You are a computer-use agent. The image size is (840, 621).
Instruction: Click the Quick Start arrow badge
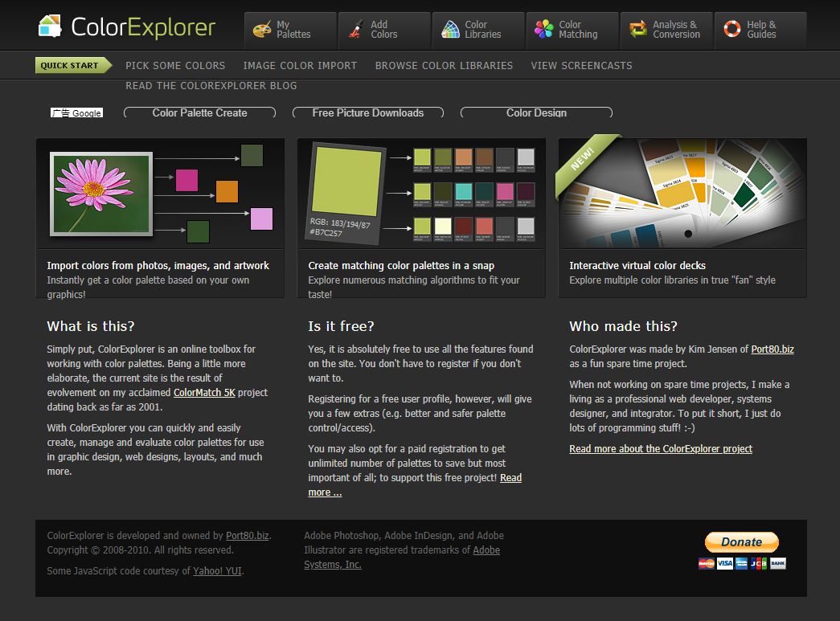point(73,65)
